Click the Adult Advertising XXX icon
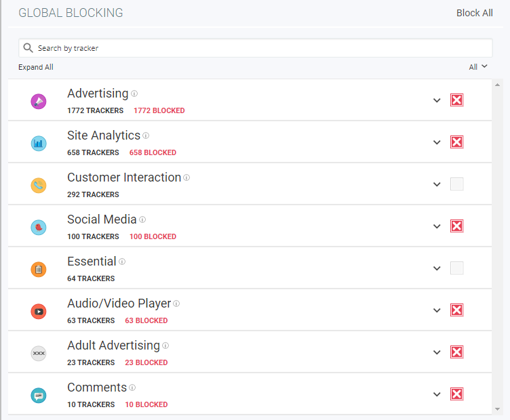 tap(39, 354)
